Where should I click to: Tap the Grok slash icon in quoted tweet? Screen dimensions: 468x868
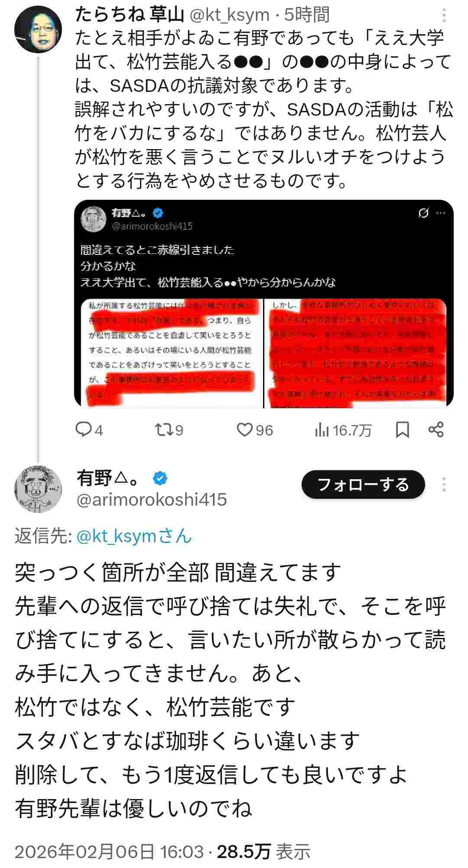tap(423, 213)
